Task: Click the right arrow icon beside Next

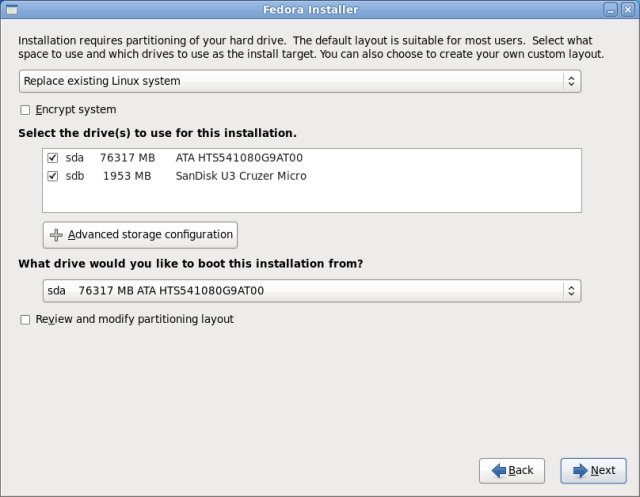Action: tap(578, 470)
